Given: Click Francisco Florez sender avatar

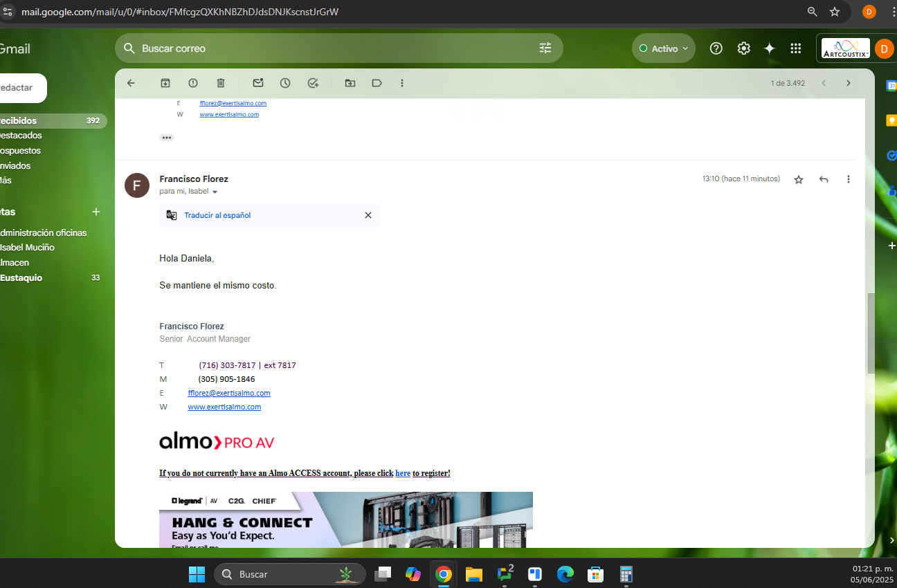Looking at the screenshot, I should (137, 185).
